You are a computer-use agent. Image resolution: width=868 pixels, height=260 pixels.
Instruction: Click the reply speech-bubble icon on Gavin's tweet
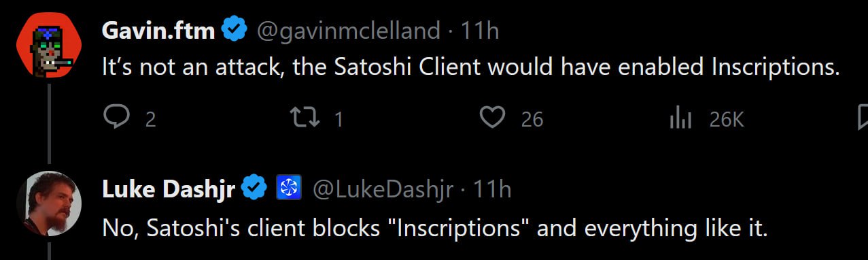(117, 119)
